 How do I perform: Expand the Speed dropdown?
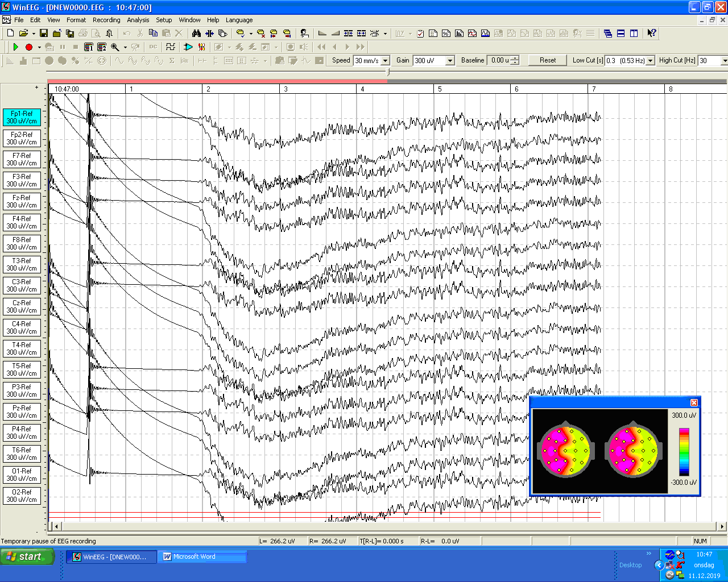[x=385, y=61]
